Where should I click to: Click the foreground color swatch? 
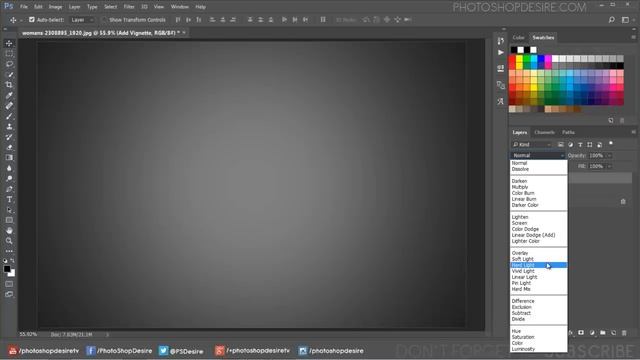pos(7,269)
